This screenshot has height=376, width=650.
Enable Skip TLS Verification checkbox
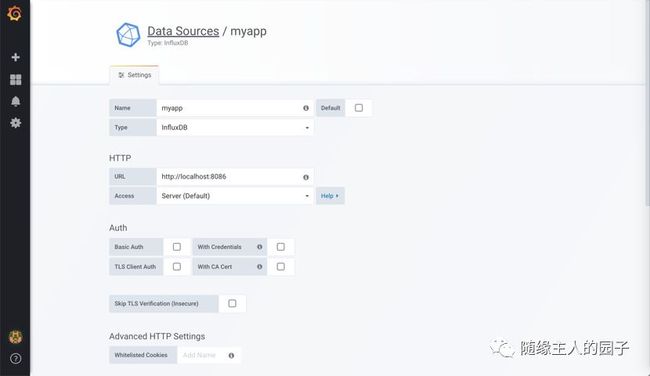(x=232, y=303)
